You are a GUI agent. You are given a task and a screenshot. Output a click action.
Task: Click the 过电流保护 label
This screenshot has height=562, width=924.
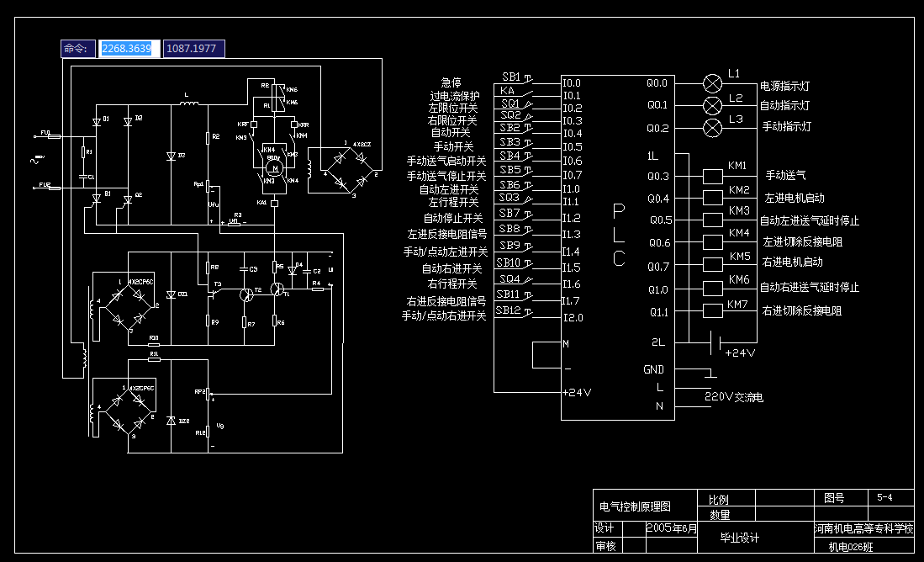click(x=454, y=96)
